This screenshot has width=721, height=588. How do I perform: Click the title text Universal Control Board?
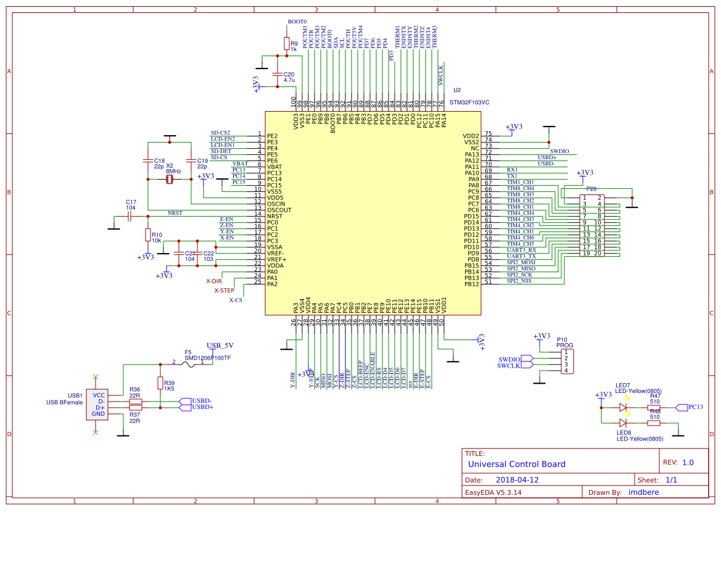517,464
